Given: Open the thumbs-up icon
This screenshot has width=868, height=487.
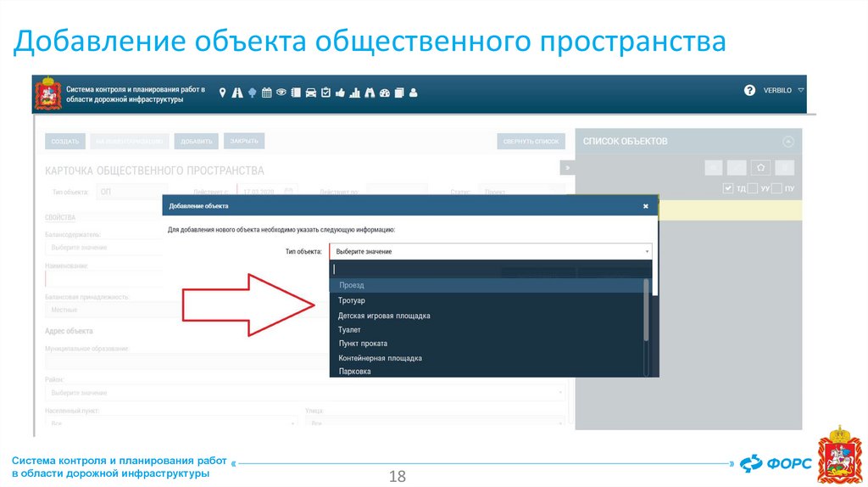Looking at the screenshot, I should (x=340, y=92).
